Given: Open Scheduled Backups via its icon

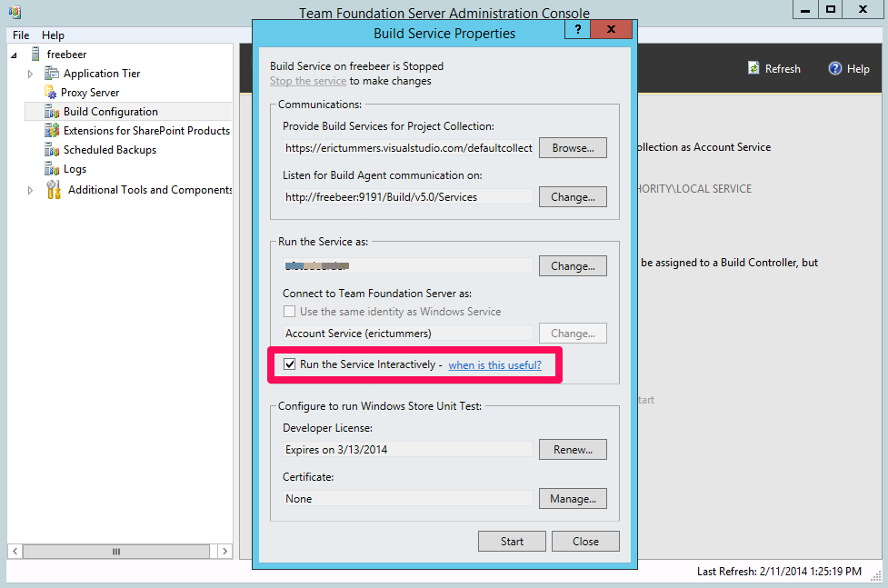Looking at the screenshot, I should 52,150.
